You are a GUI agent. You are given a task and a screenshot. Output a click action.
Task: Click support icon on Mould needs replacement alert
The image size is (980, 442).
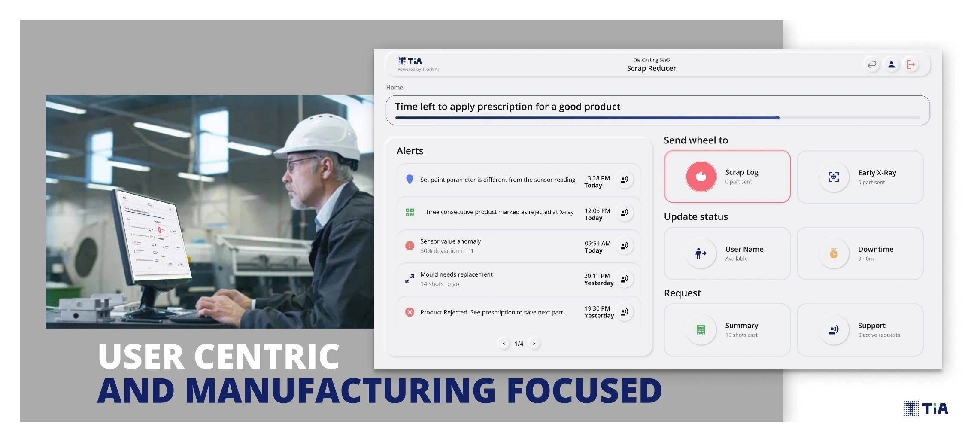(625, 279)
